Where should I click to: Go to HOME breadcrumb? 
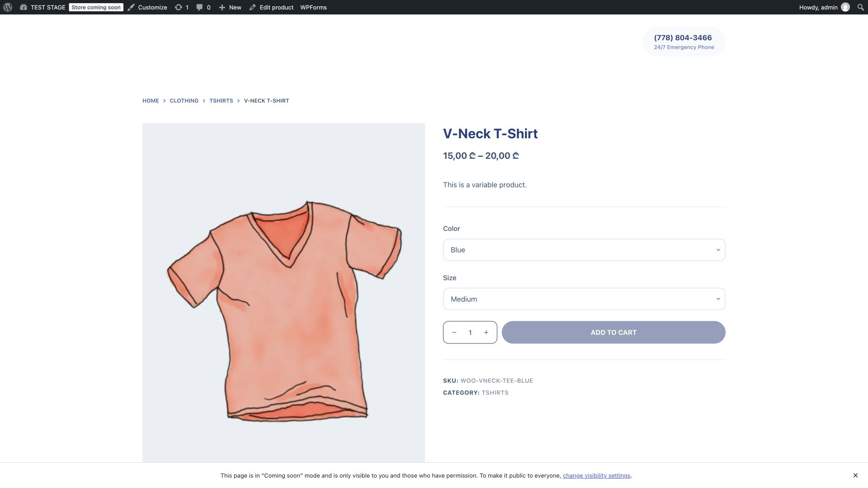click(151, 101)
